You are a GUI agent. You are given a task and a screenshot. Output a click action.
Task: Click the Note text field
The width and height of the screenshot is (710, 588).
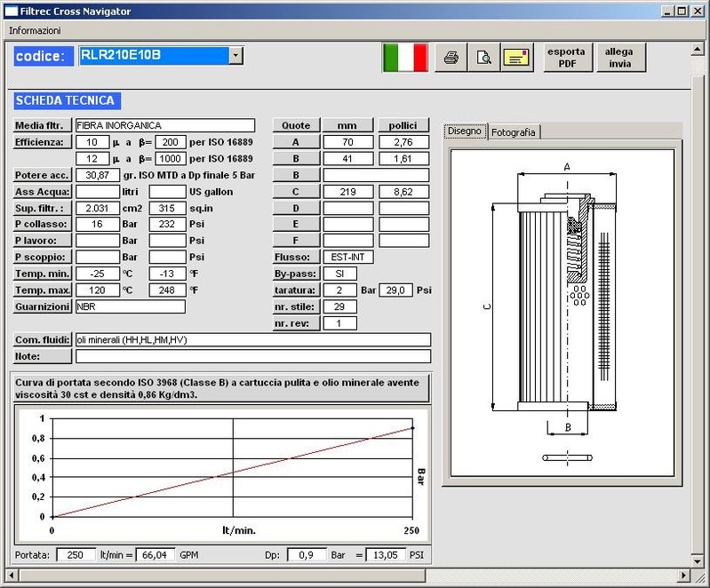point(252,356)
